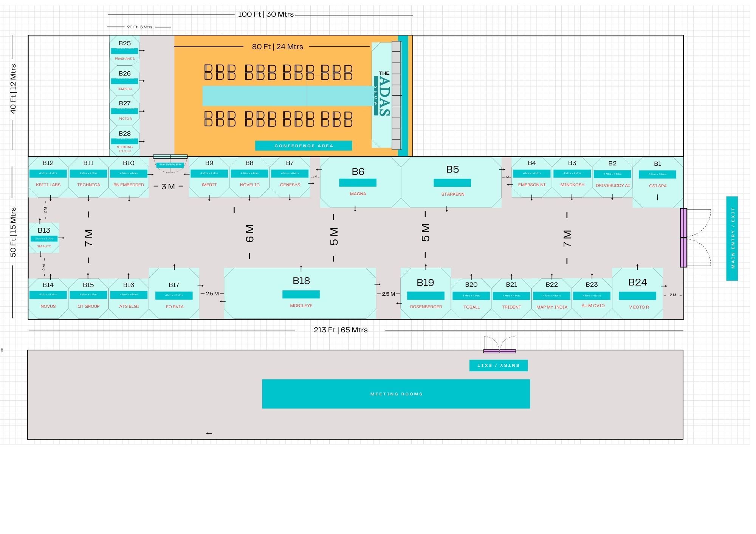The width and height of the screenshot is (756, 534).
Task: Click the B5 Starkenn booth
Action: pyautogui.click(x=452, y=183)
